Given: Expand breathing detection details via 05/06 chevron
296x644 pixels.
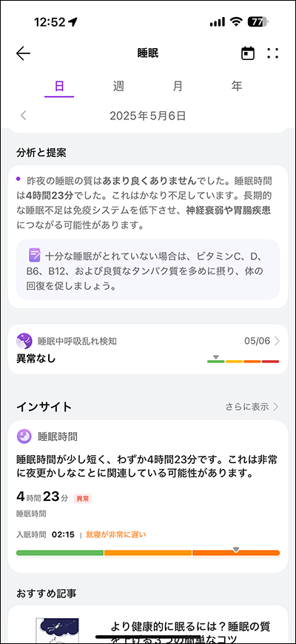Looking at the screenshot, I should 277,341.
